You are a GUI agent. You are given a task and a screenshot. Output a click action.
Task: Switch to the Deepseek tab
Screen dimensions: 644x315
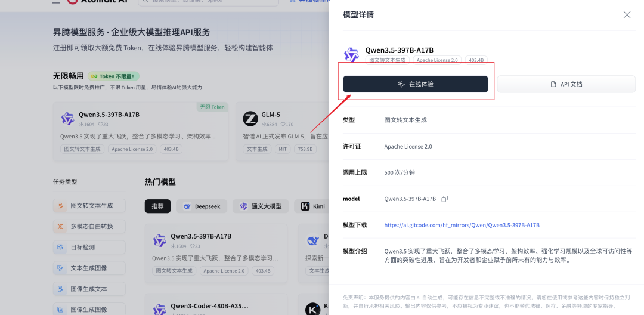click(x=202, y=206)
